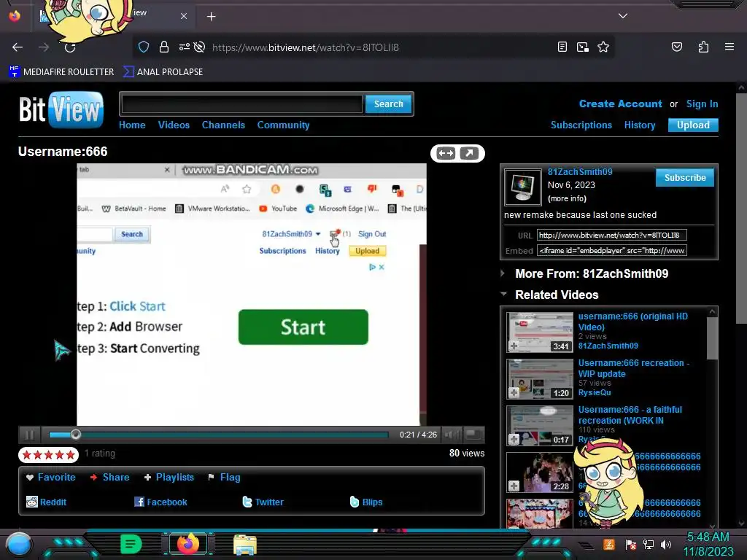Open the Videos menu item
747x560 pixels.
(x=174, y=125)
